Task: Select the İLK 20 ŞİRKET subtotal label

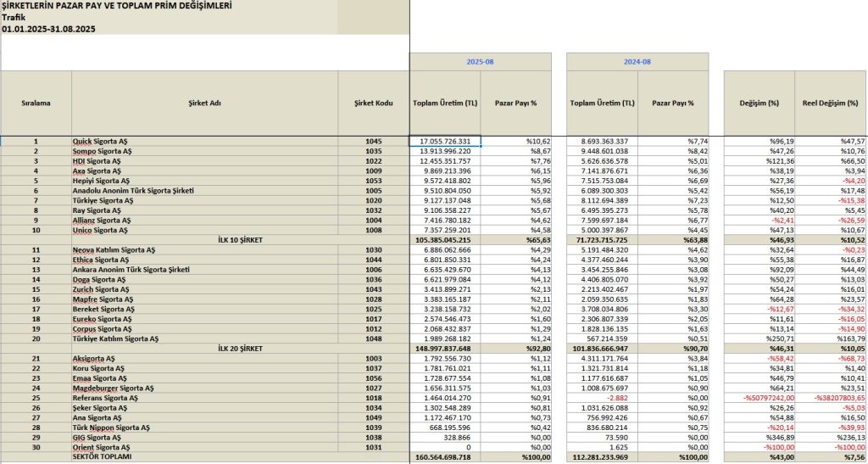Action: coord(240,349)
